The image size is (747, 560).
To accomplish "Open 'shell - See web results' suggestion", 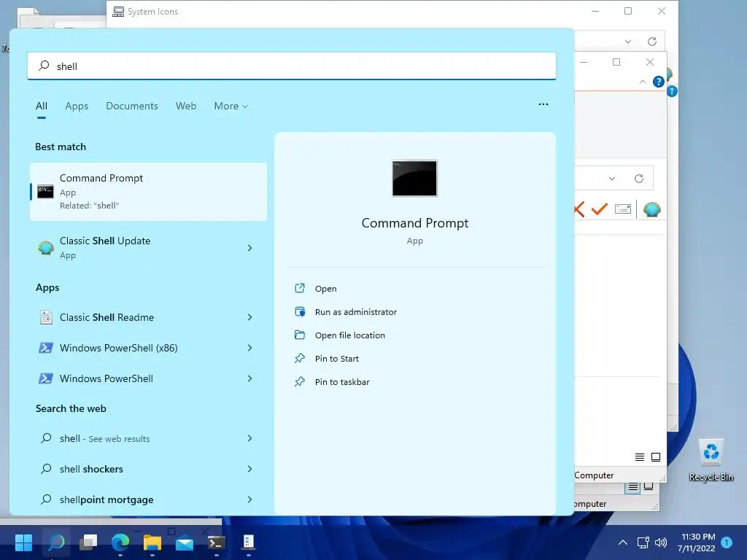I will [x=148, y=438].
